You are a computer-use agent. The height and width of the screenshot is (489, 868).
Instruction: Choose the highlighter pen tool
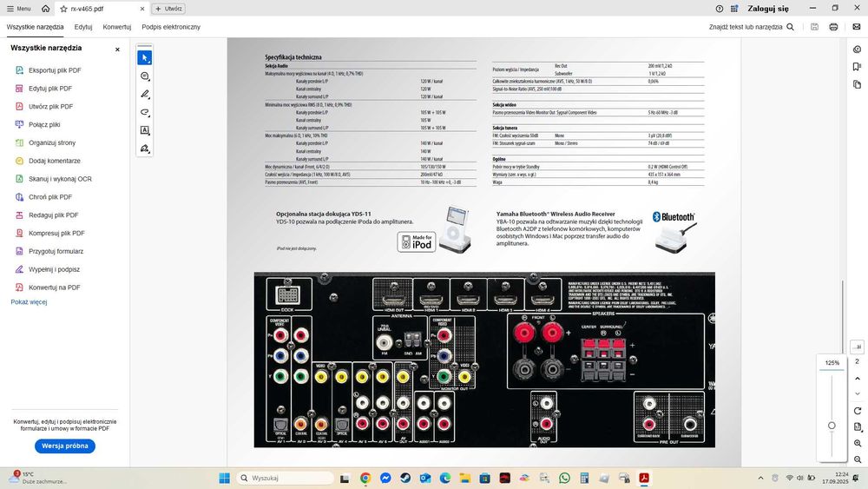pos(144,94)
